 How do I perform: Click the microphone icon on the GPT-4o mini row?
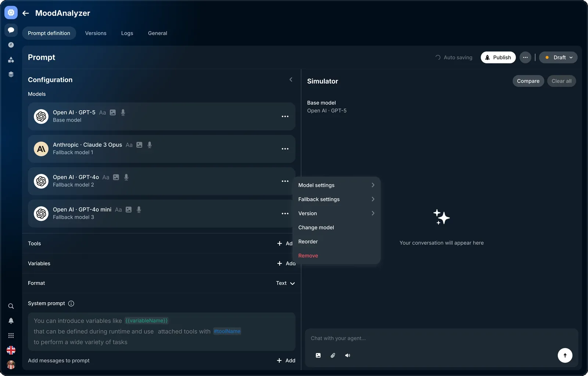[x=139, y=210]
